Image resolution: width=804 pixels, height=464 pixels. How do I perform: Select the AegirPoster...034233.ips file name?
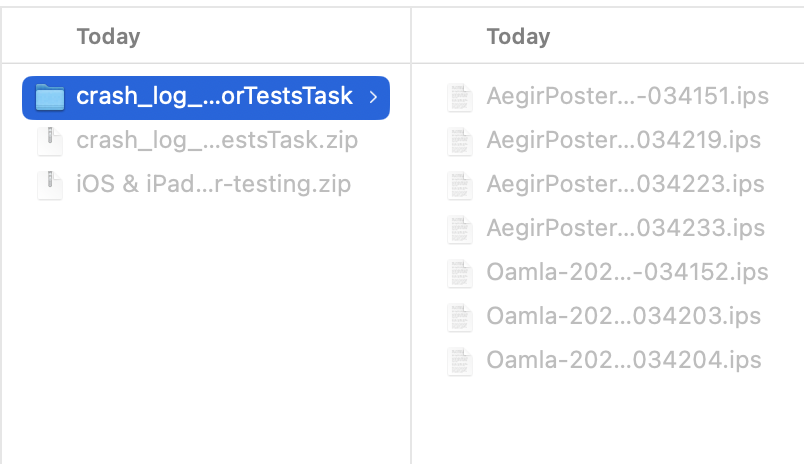[x=626, y=228]
